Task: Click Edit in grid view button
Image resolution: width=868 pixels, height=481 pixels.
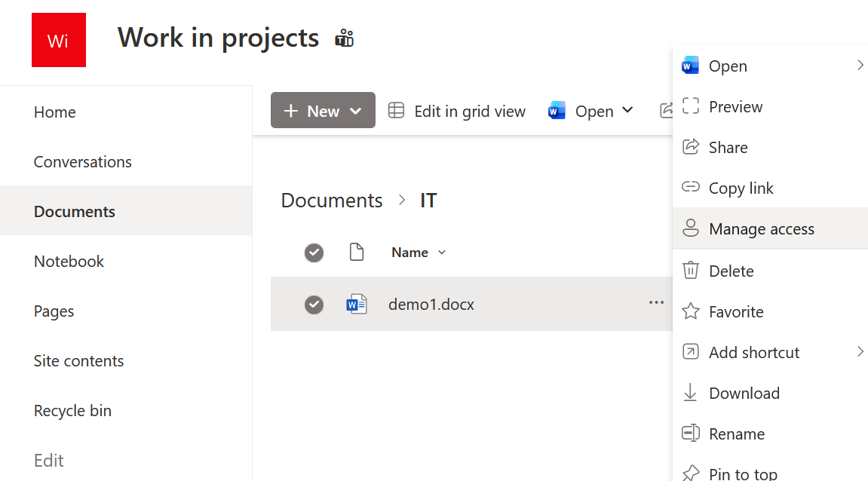Action: point(457,112)
